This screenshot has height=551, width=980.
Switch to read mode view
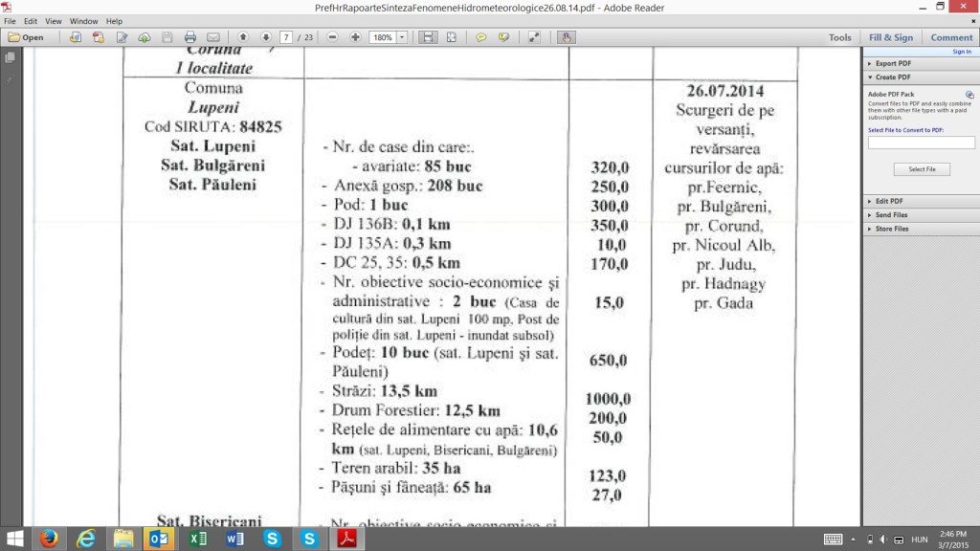pos(534,37)
